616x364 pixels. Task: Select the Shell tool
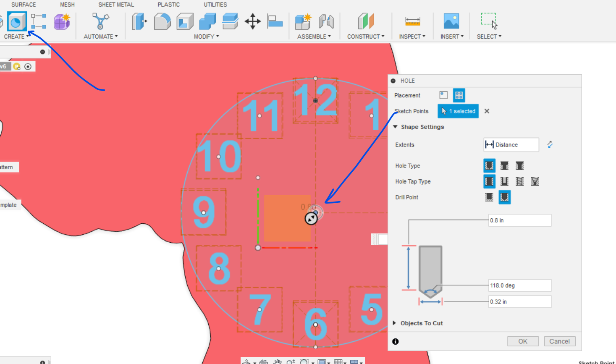click(185, 21)
